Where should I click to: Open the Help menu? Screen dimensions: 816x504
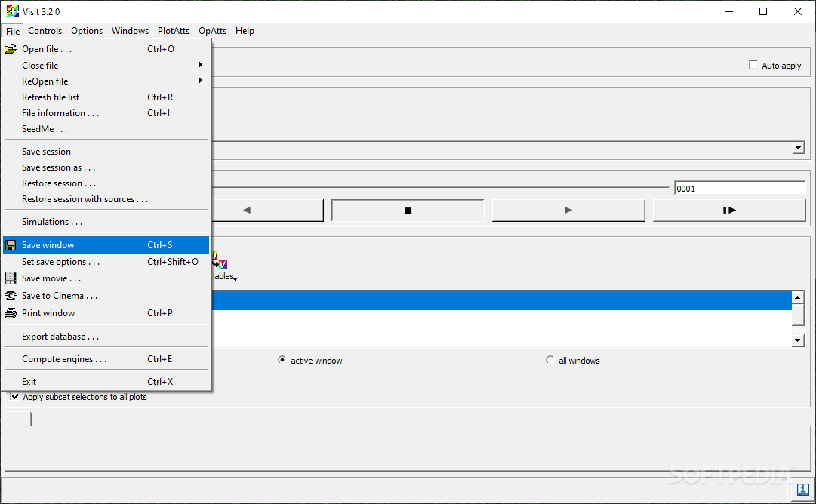pyautogui.click(x=245, y=31)
